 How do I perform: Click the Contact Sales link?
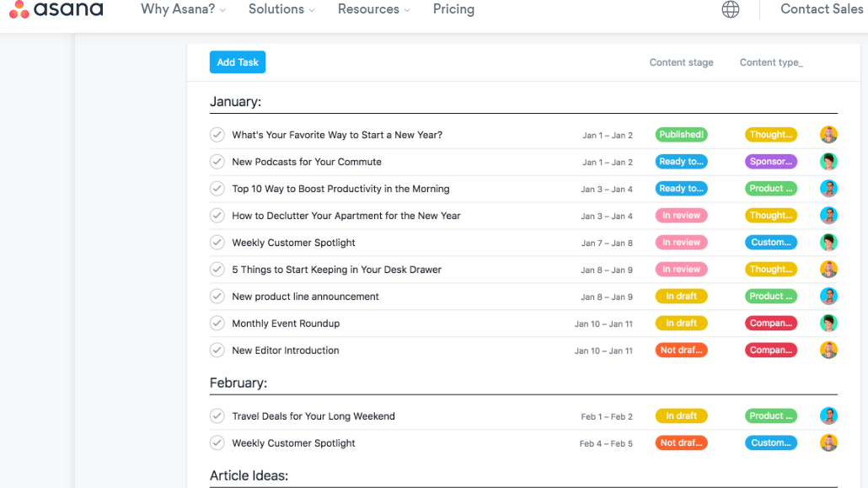[822, 9]
